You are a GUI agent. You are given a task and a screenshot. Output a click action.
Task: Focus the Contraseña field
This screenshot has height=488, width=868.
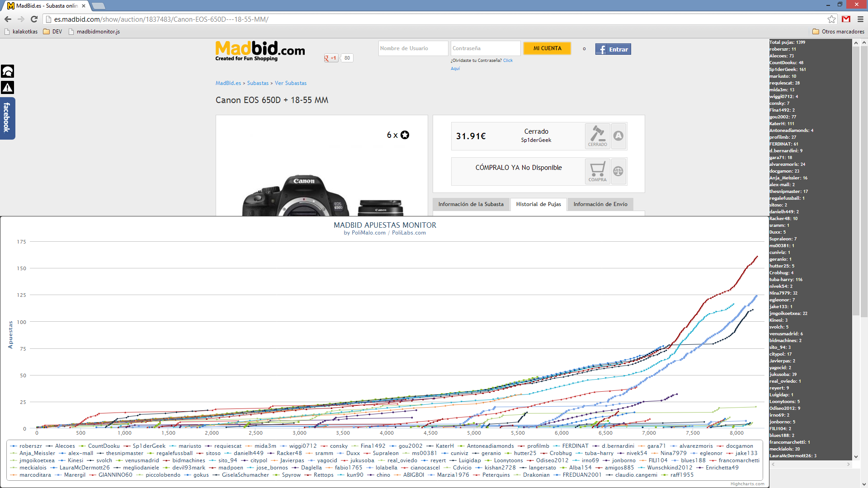pyautogui.click(x=485, y=48)
